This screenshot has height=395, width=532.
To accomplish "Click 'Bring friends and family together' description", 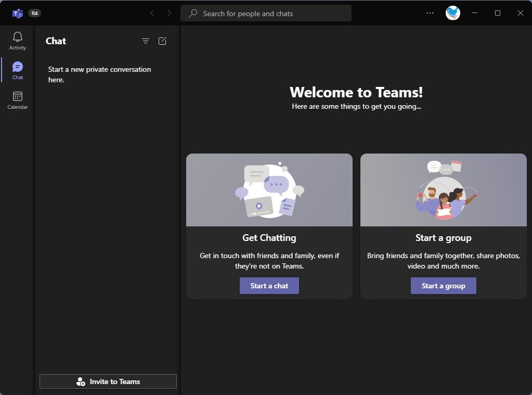I will point(444,261).
